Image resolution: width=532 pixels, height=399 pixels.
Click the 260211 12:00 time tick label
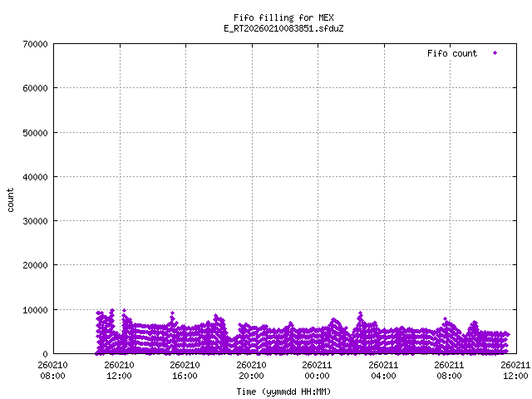coord(515,370)
